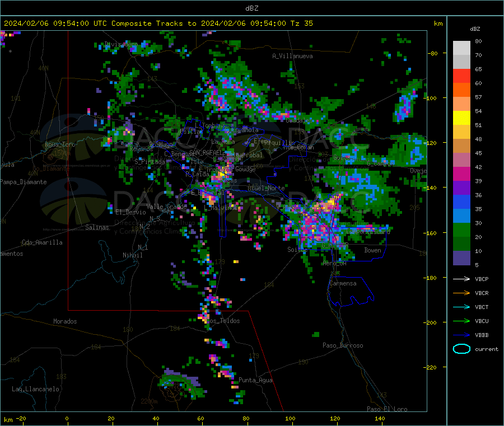Click the cyan VBCT arrow in legend
Image resolution: width=504 pixels, height=426 pixels.
click(x=461, y=307)
